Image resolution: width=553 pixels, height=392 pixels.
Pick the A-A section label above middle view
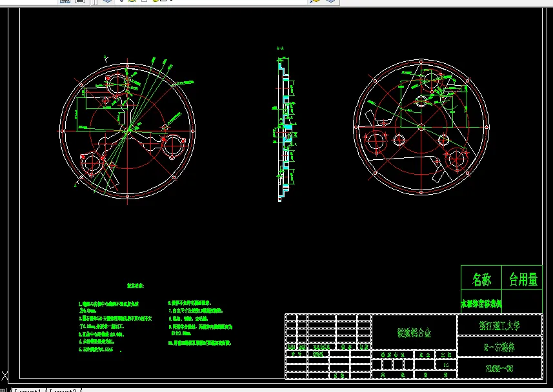coord(280,48)
